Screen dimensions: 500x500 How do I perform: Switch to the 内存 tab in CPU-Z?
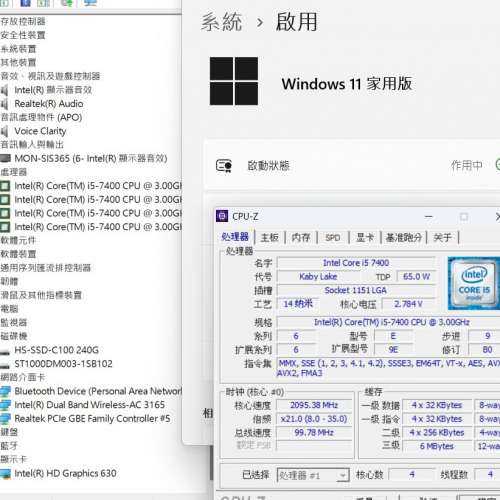point(301,237)
